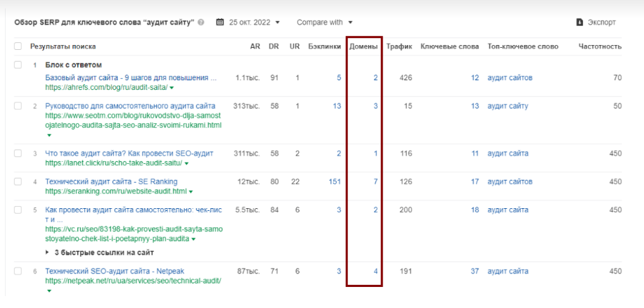Open the Технический SEO-аудит сайта - Netpeak result
644x308 pixels.
tap(115, 271)
